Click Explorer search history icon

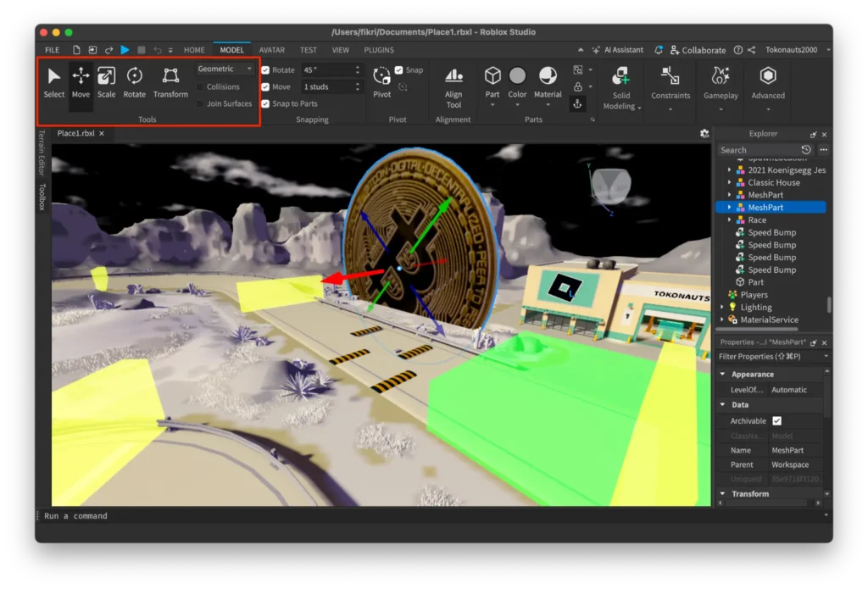point(806,150)
